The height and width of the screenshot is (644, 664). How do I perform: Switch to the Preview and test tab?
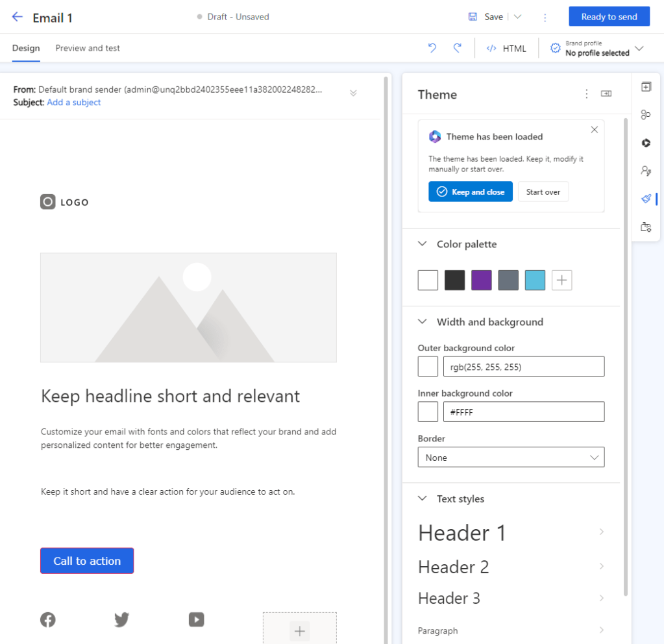[x=87, y=47]
